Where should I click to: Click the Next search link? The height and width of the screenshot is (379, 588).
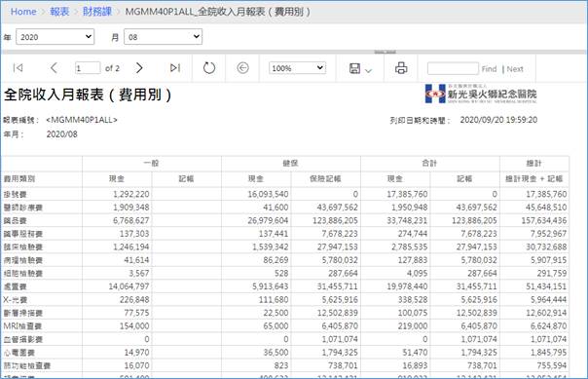515,69
